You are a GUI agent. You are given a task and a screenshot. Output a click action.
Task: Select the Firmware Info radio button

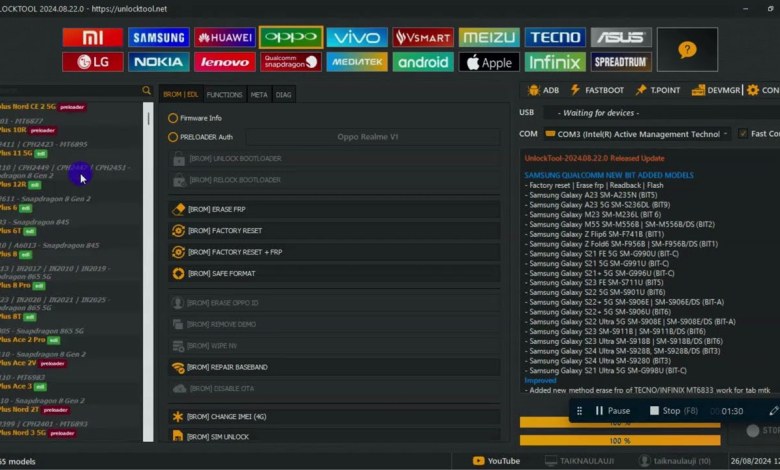tap(173, 118)
